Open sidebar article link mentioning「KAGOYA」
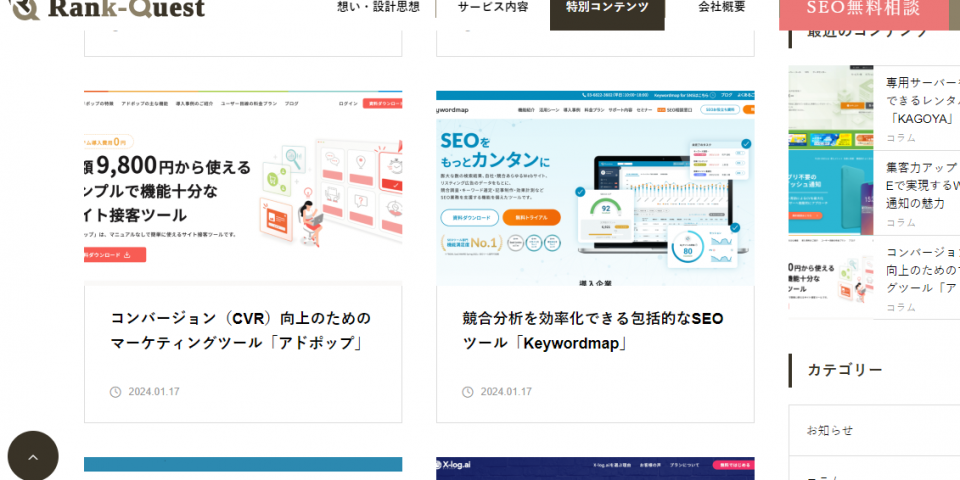Screen dimensions: 960x480 pyautogui.click(x=923, y=100)
